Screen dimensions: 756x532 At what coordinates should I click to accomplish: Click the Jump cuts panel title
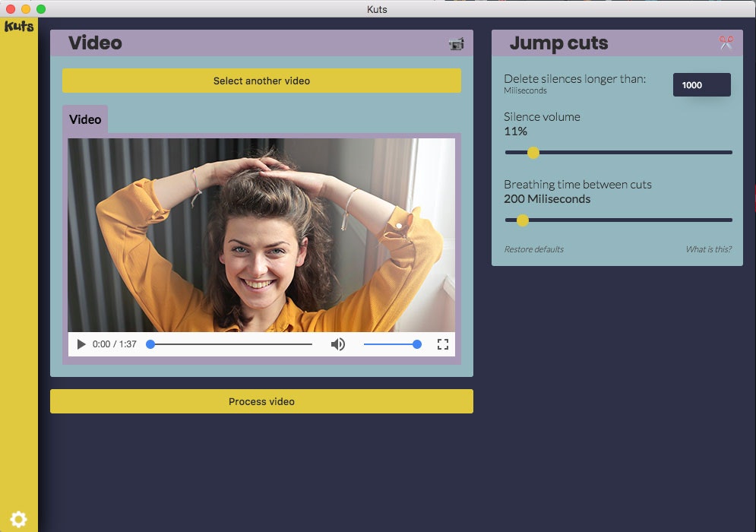558,43
